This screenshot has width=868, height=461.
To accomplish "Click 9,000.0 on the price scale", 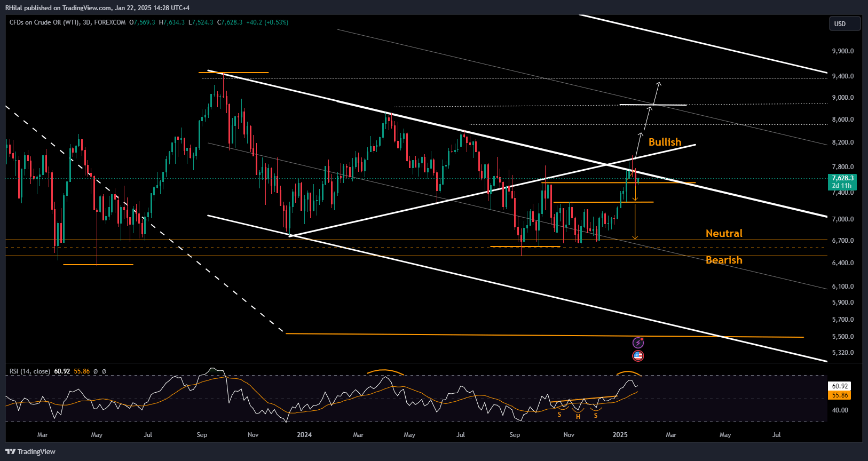I will click(843, 98).
